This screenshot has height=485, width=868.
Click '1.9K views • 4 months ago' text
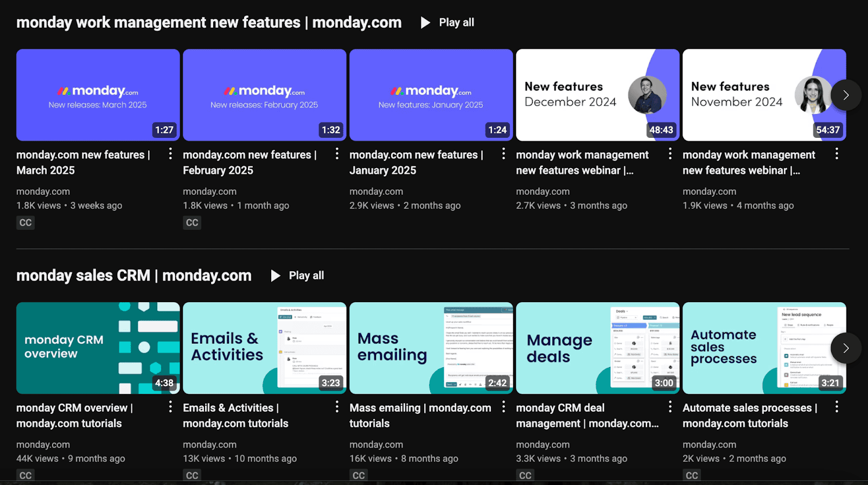click(738, 206)
